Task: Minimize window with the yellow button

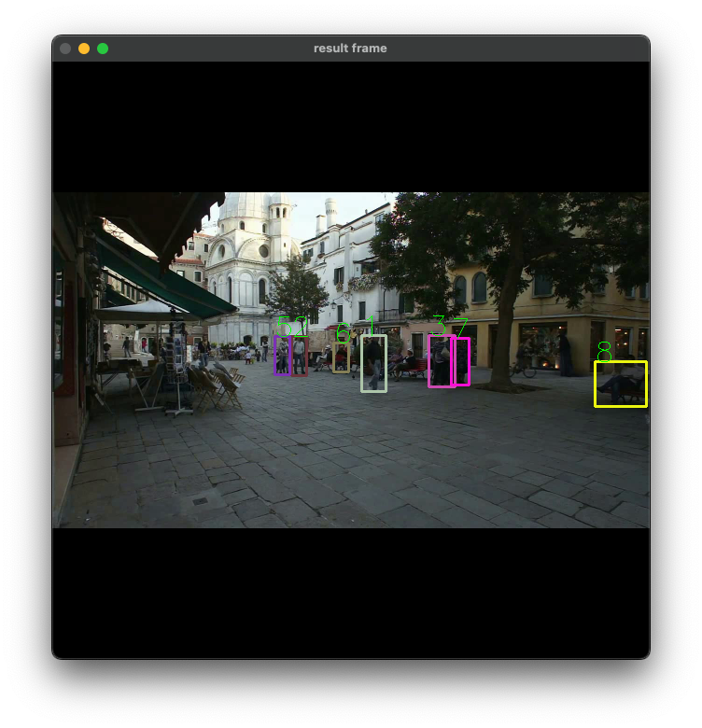Action: pos(84,49)
